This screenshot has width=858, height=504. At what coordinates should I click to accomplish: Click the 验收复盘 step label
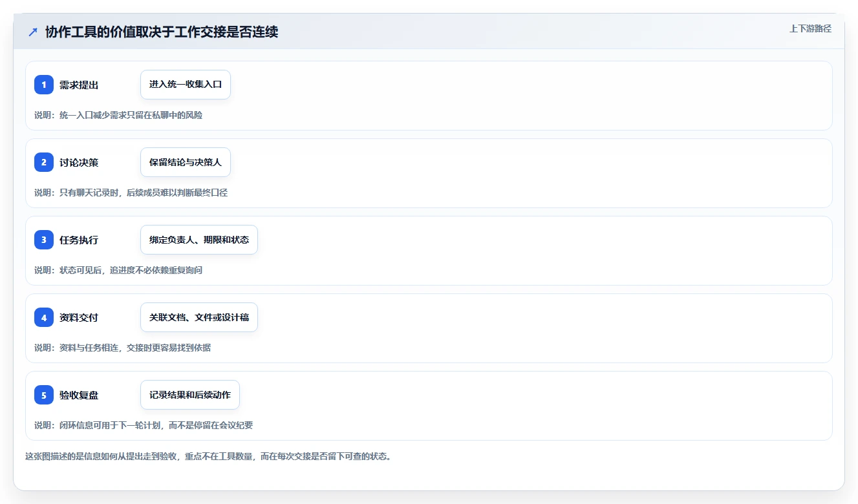click(x=79, y=395)
